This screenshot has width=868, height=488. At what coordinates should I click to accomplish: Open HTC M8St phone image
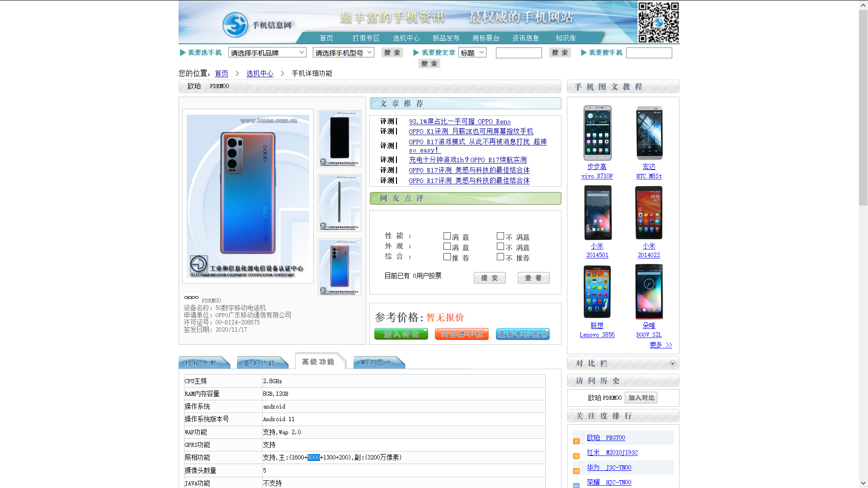point(649,133)
